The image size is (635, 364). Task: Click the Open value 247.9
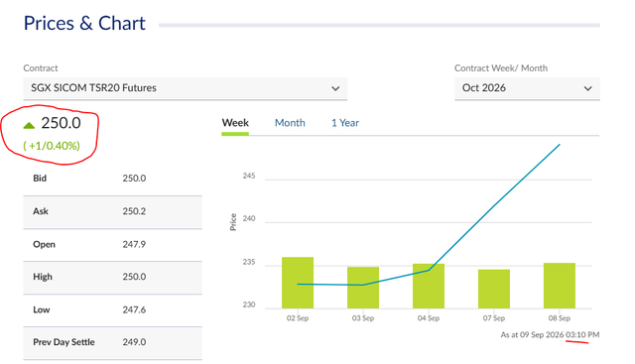pos(134,244)
